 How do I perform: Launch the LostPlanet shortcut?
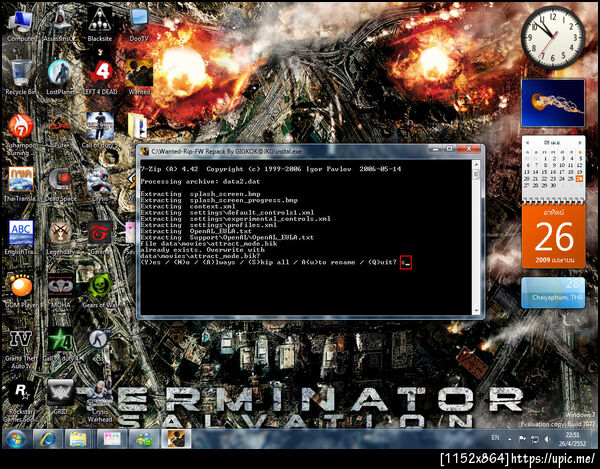point(60,77)
